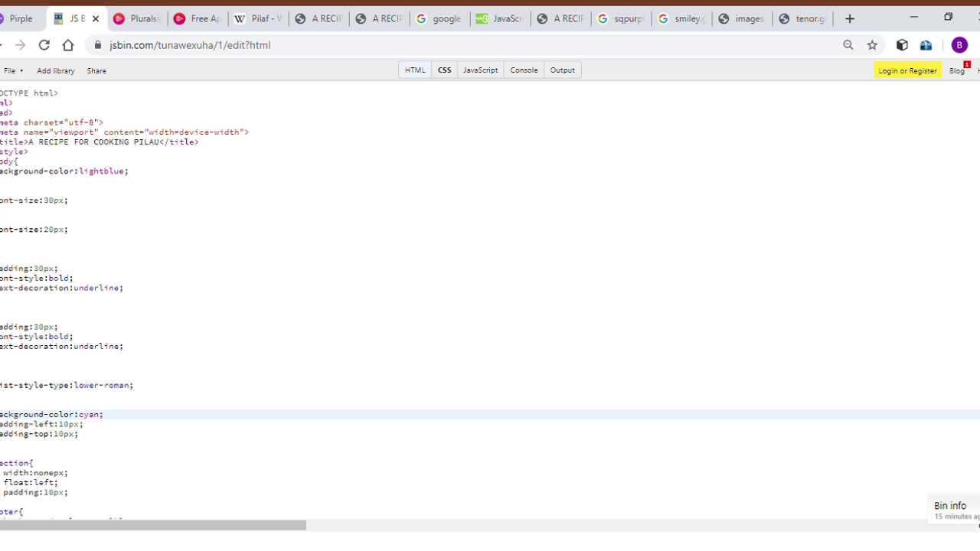Image resolution: width=980 pixels, height=551 pixels.
Task: Open the sqpurple Google tab
Action: 621,18
